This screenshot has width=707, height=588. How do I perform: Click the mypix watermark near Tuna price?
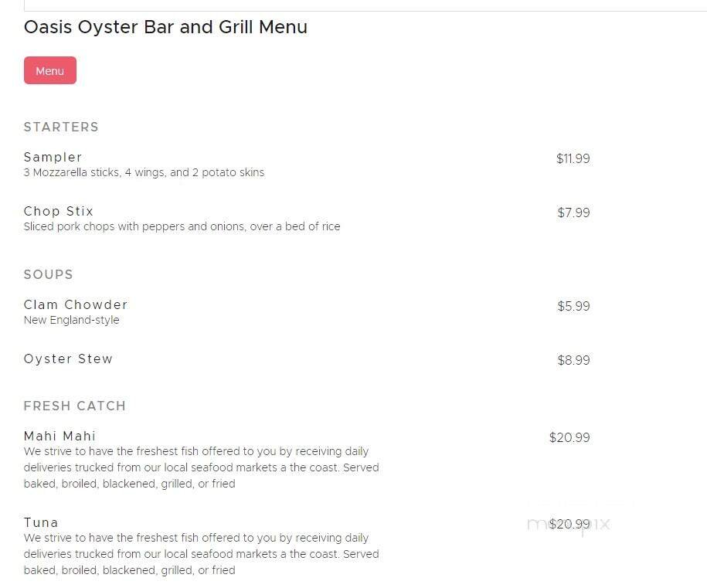click(x=568, y=523)
